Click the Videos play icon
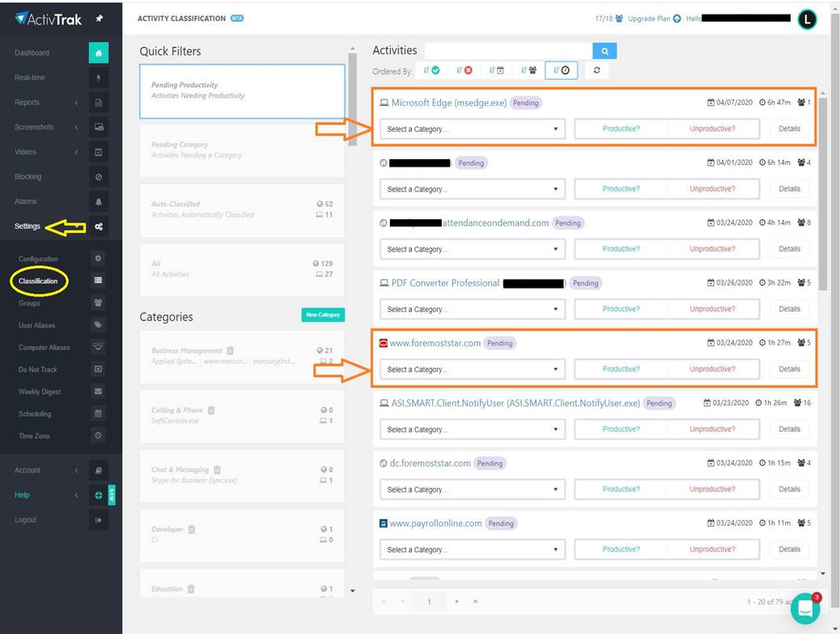The height and width of the screenshot is (634, 840). tap(99, 152)
